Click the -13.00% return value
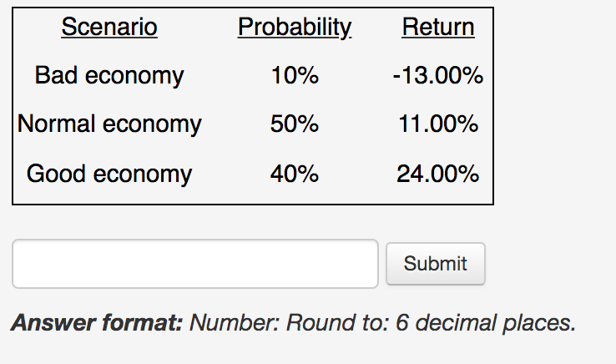Image resolution: width=616 pixels, height=364 pixels. click(x=438, y=75)
